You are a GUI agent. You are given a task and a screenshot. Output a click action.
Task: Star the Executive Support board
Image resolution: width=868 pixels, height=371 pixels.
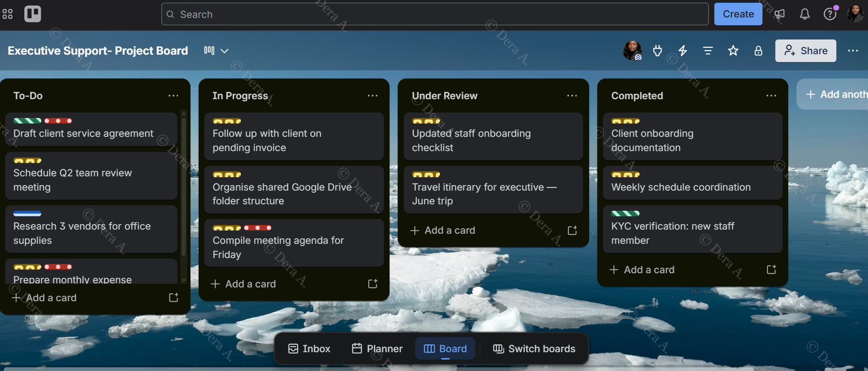click(x=733, y=51)
